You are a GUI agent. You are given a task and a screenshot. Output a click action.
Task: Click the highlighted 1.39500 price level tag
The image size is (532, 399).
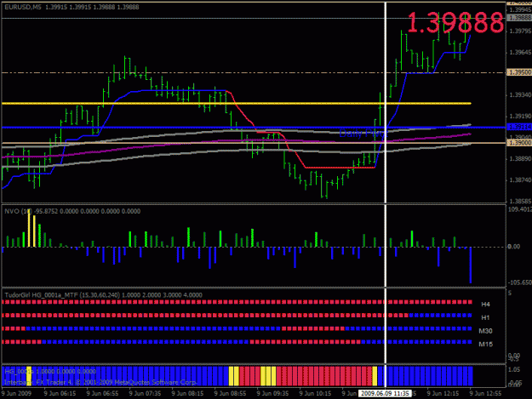pyautogui.click(x=519, y=72)
